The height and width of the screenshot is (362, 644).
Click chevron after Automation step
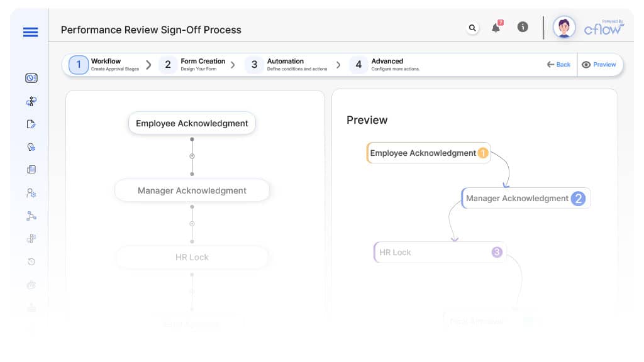(x=338, y=65)
